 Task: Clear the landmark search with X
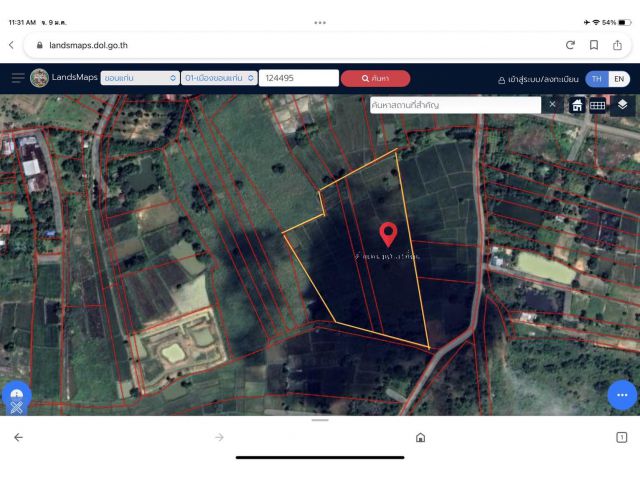[552, 104]
